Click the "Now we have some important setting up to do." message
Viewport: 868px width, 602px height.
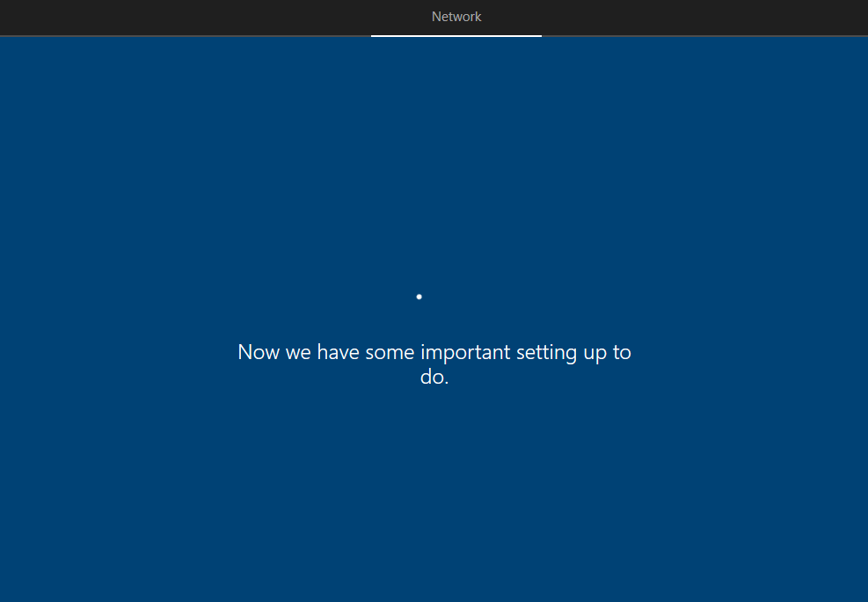(434, 364)
